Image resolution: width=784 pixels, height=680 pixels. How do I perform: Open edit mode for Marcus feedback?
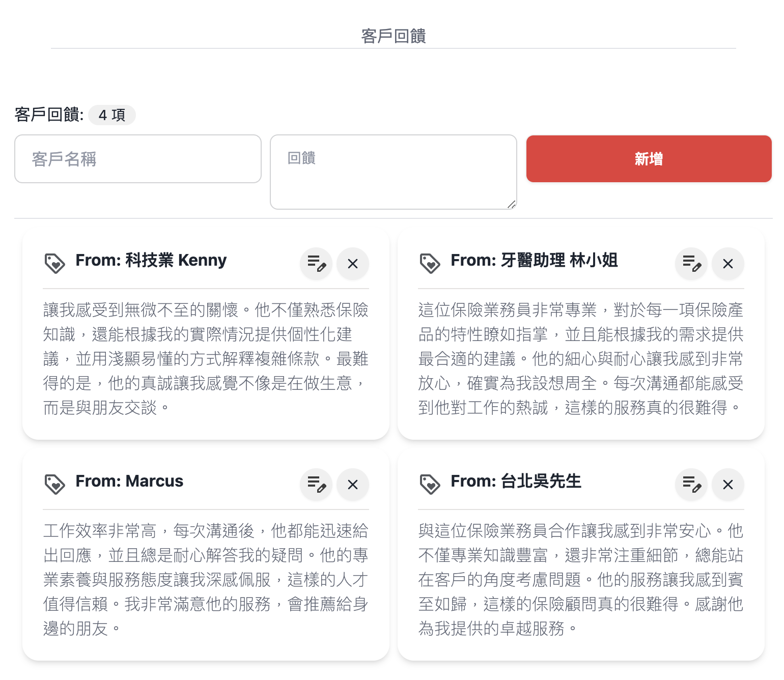click(x=316, y=485)
